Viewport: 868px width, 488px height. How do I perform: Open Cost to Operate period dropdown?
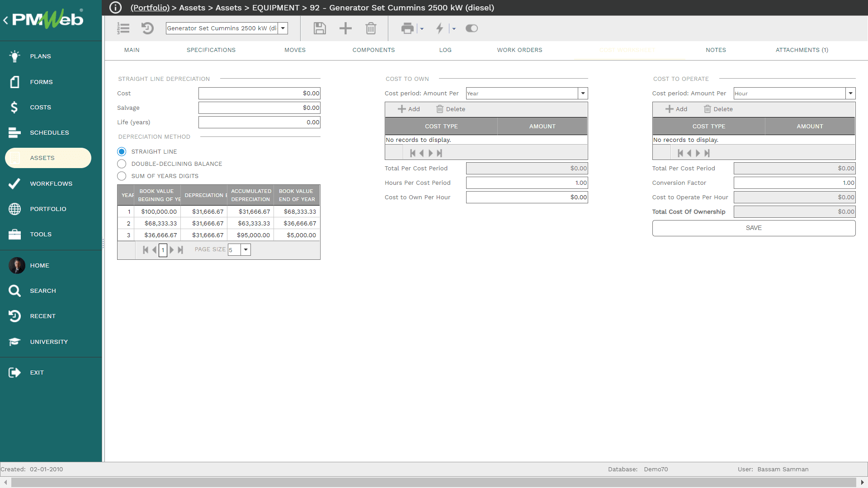point(850,94)
